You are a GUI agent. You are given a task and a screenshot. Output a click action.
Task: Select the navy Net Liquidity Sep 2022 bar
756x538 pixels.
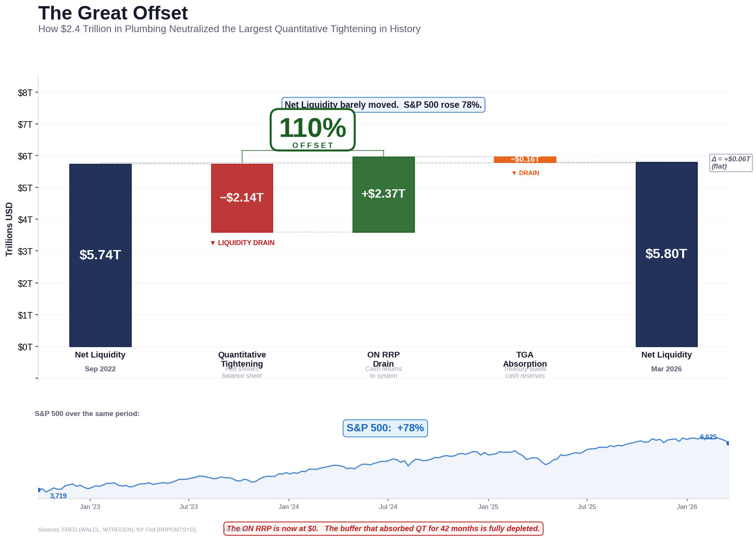pyautogui.click(x=100, y=254)
